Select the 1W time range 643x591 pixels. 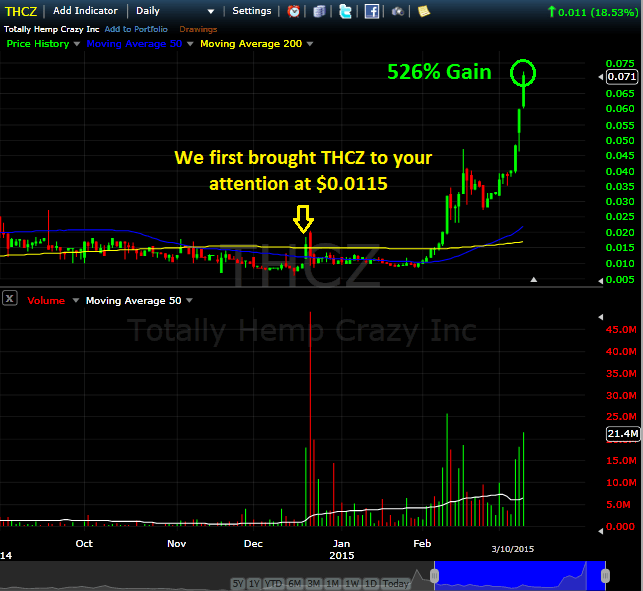(352, 583)
